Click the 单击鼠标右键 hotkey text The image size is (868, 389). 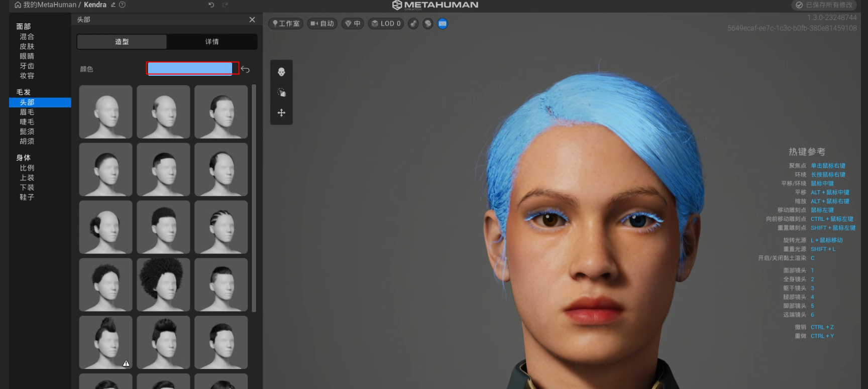click(x=828, y=166)
